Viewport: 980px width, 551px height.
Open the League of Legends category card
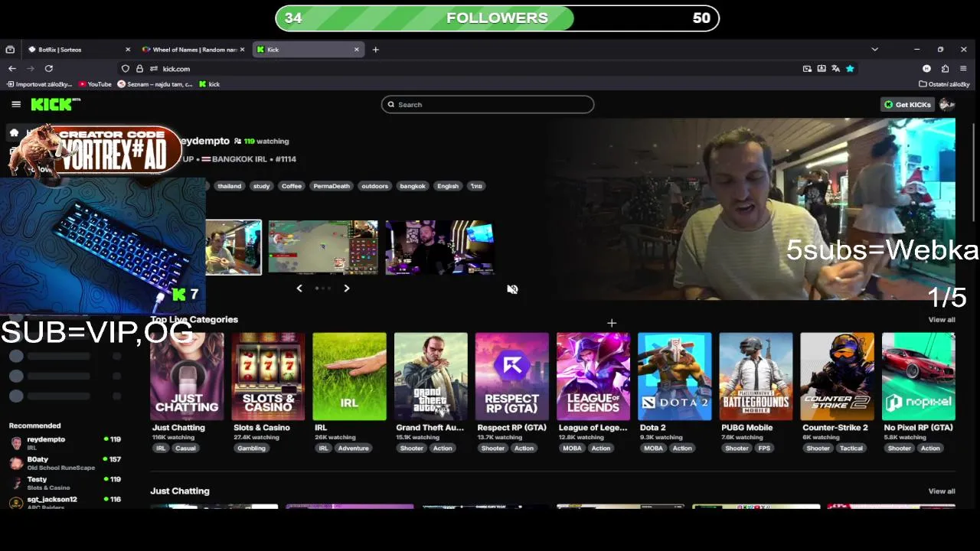click(593, 377)
